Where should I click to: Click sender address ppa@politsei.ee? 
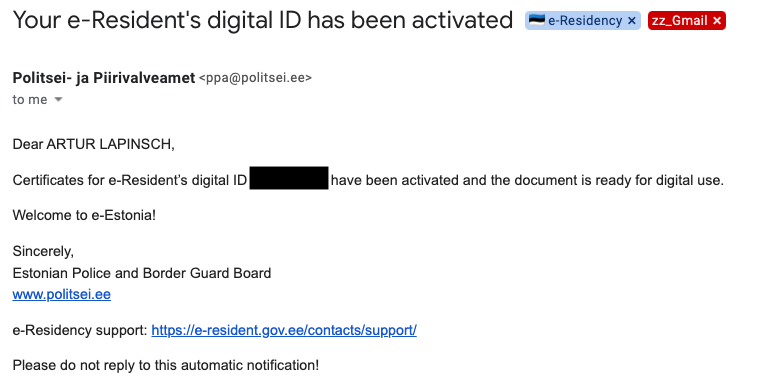click(x=255, y=78)
